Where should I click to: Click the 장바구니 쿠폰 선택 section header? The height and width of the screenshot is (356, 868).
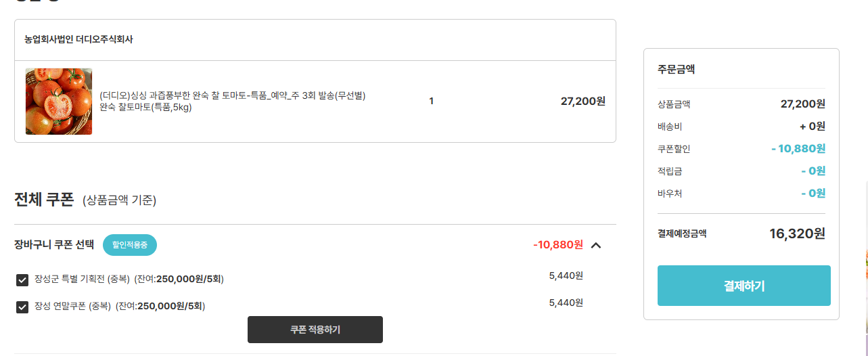(x=54, y=245)
